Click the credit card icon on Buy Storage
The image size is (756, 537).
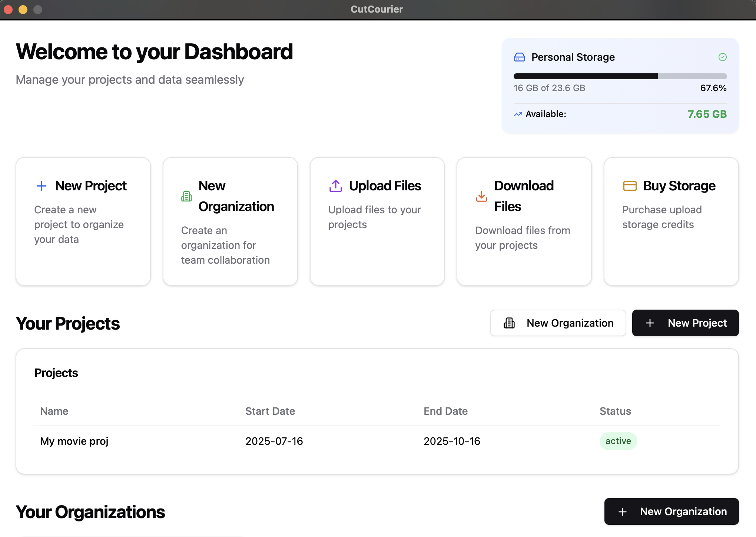pyautogui.click(x=630, y=186)
